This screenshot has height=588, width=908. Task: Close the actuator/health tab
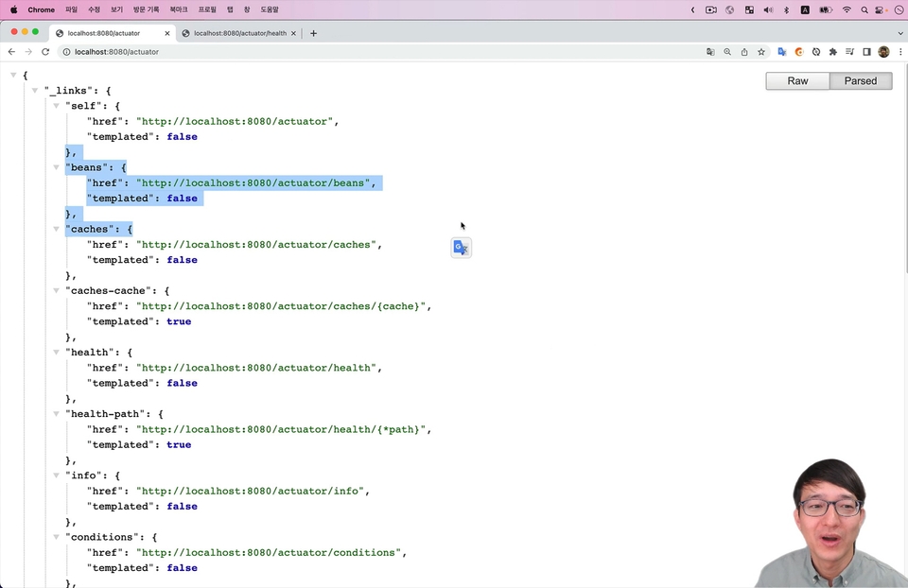pyautogui.click(x=293, y=34)
